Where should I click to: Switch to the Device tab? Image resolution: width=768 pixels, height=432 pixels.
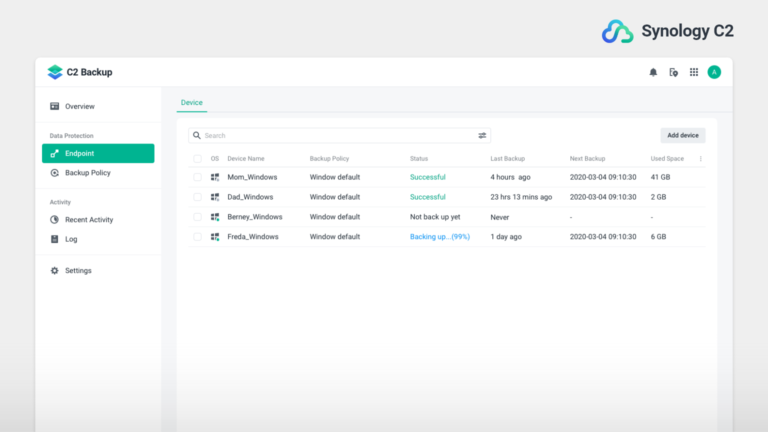[x=191, y=102]
